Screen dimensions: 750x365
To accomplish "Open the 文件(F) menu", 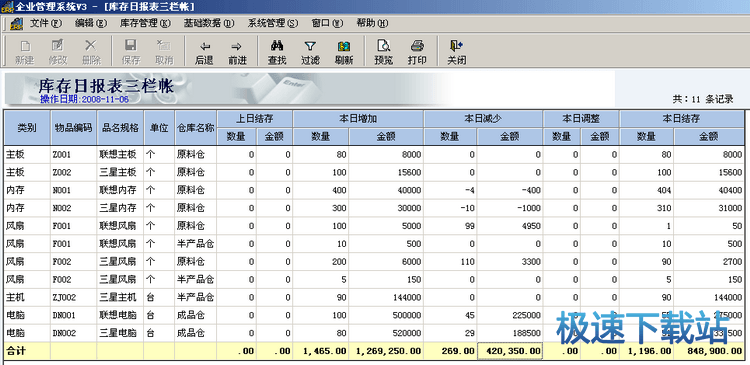I will (x=46, y=23).
